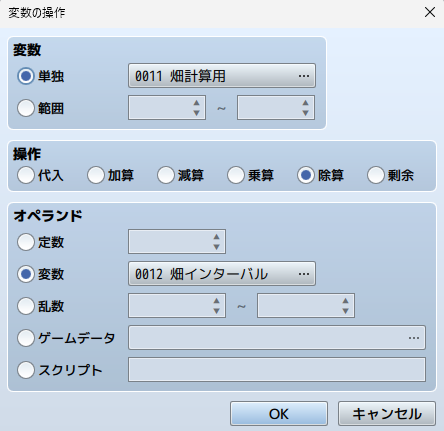This screenshot has width=444, height=431.
Task: Increase 範囲 start value with up arrow
Action: tap(196, 103)
